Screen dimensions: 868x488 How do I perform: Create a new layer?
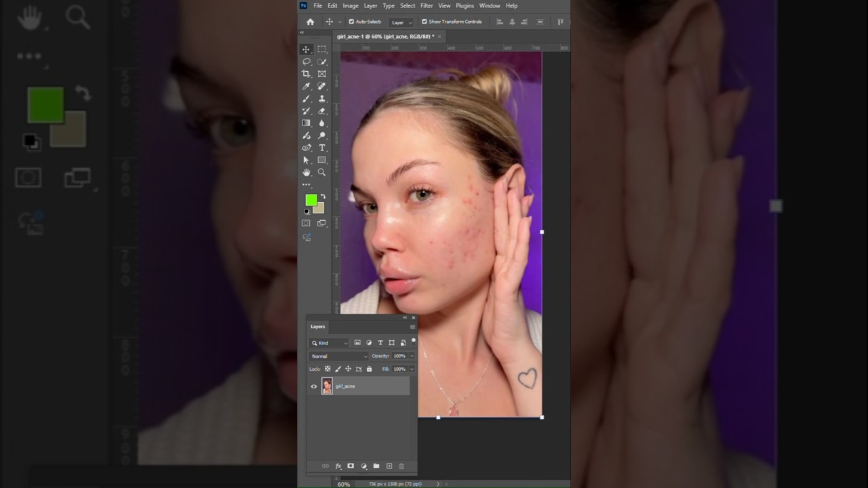click(389, 466)
